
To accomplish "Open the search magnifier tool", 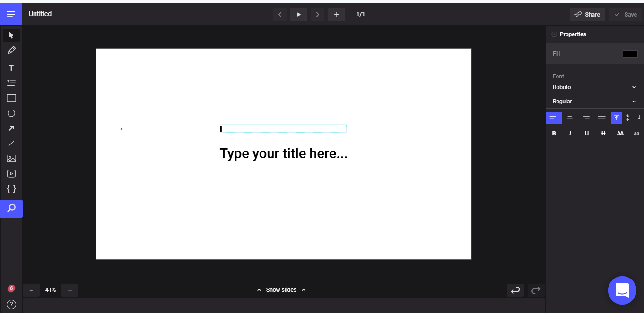I will [x=11, y=208].
